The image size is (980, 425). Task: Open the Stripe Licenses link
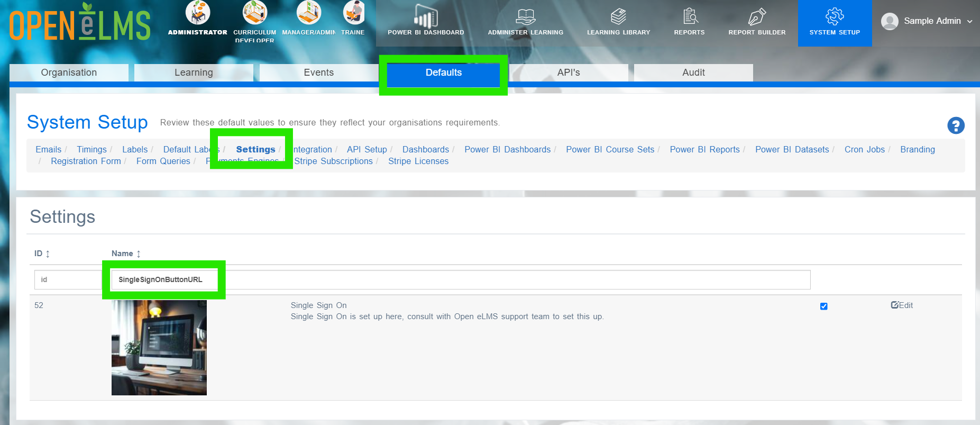coord(418,161)
